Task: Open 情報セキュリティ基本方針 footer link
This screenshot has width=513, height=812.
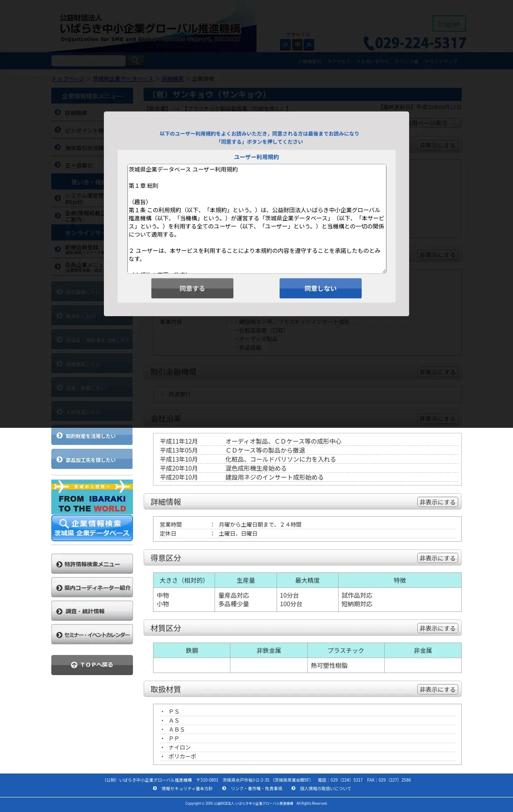Action: [x=187, y=788]
